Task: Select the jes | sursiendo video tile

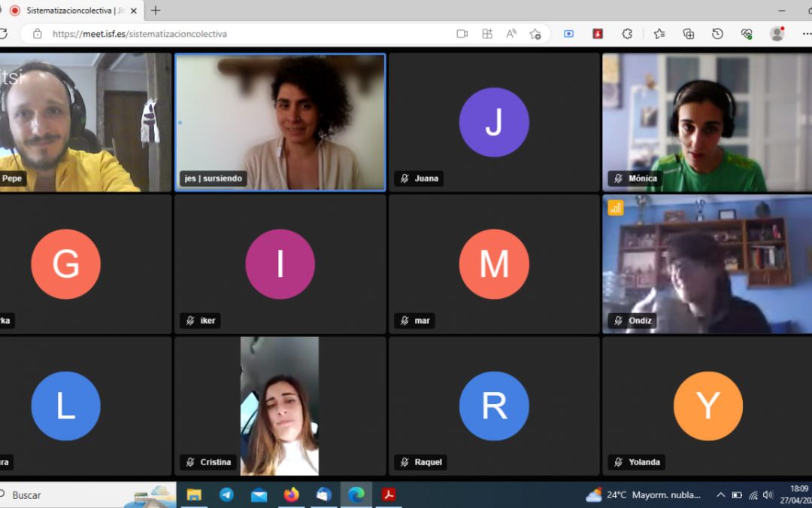Action: tap(280, 122)
